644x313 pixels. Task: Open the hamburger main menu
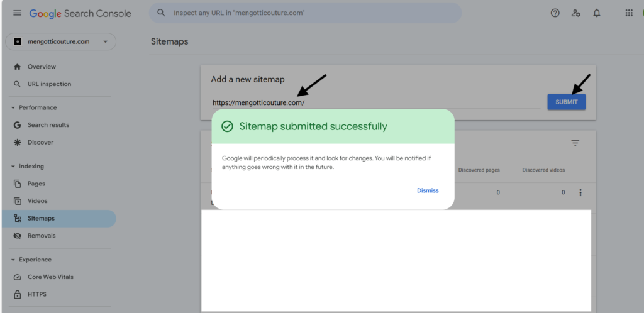click(17, 13)
